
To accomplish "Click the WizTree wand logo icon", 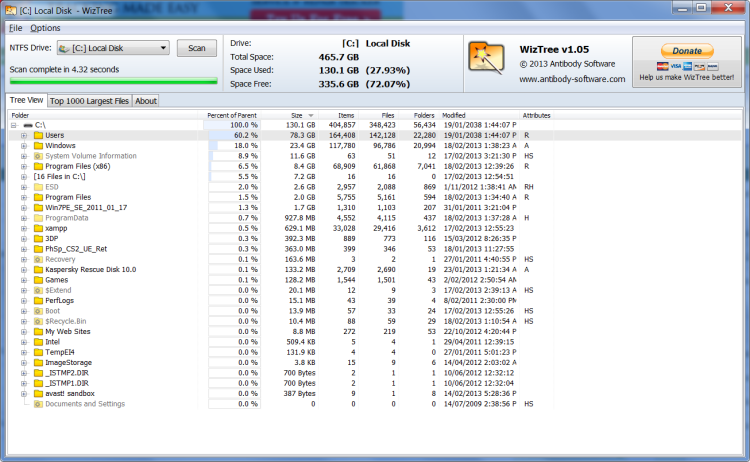I will pos(486,58).
